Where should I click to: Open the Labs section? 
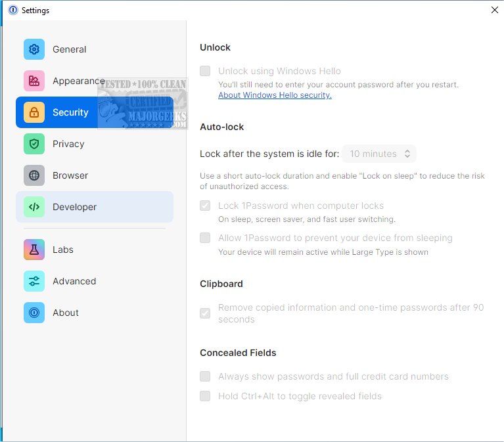coord(95,250)
